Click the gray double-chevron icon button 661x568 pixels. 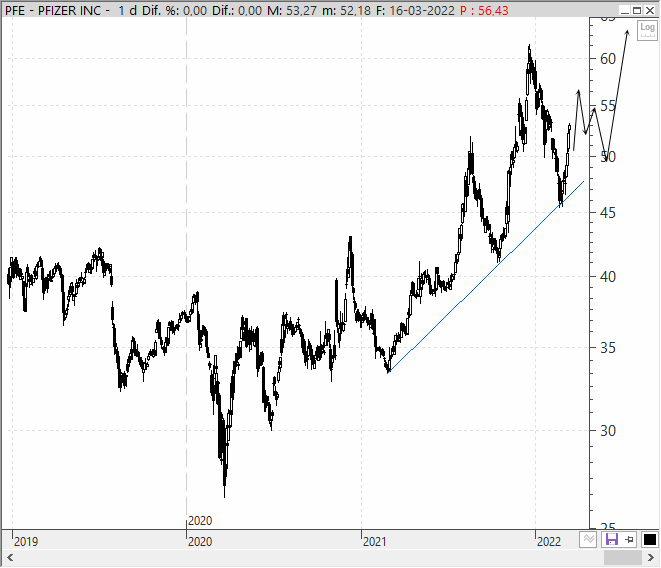point(588,539)
